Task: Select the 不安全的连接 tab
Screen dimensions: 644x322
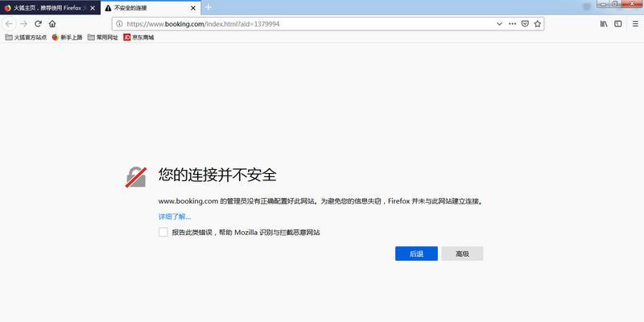Action: (151, 8)
